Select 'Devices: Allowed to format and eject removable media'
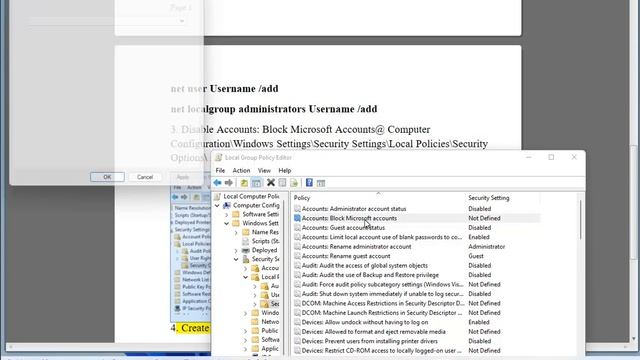640x360 pixels. [x=373, y=332]
